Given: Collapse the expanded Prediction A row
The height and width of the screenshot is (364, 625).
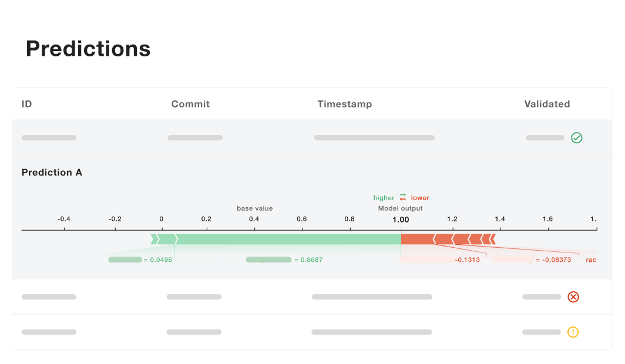Looking at the screenshot, I should (x=312, y=137).
